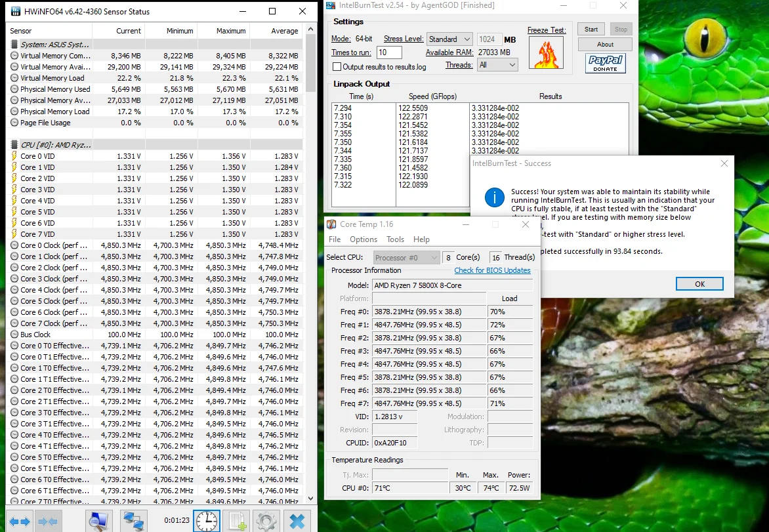Select the Physical Memory Used row

coord(155,89)
